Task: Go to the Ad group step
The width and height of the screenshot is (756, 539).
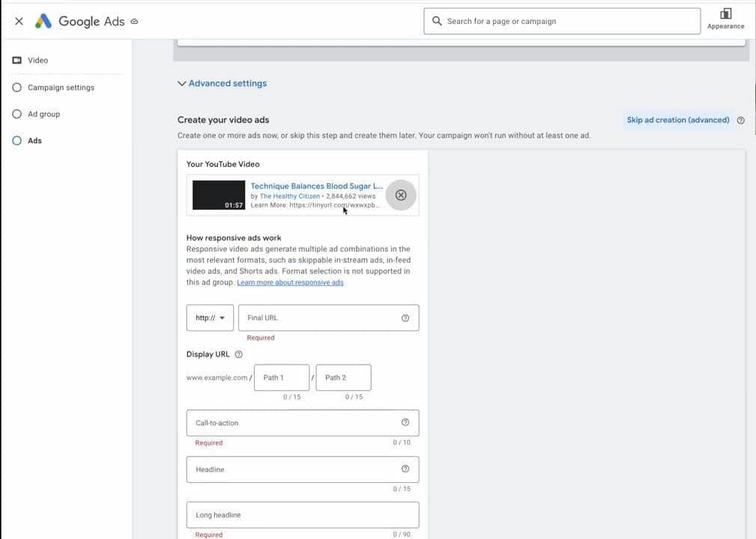Action: 43,114
